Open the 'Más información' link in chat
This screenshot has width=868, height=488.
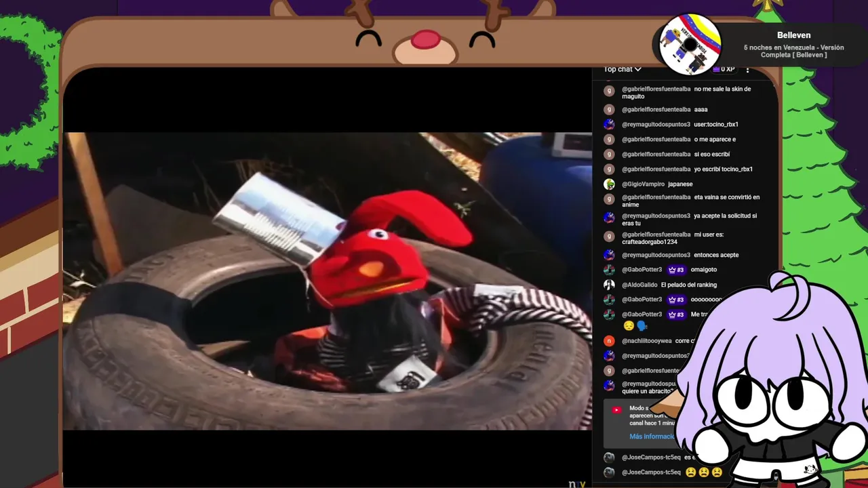pyautogui.click(x=652, y=436)
